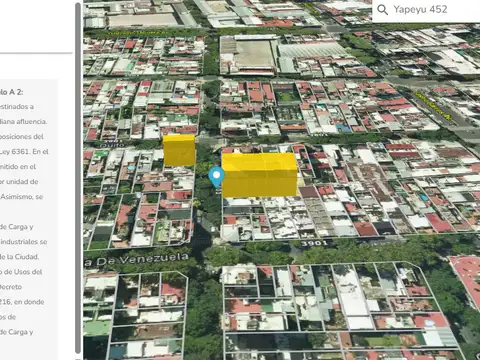
Task: Click the 'de la Ciudad.' text line
Action: click(x=19, y=257)
